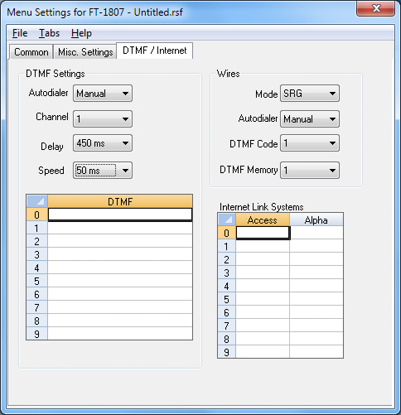401x415 pixels.
Task: Expand the Wires Autodialer dropdown
Action: (310, 119)
